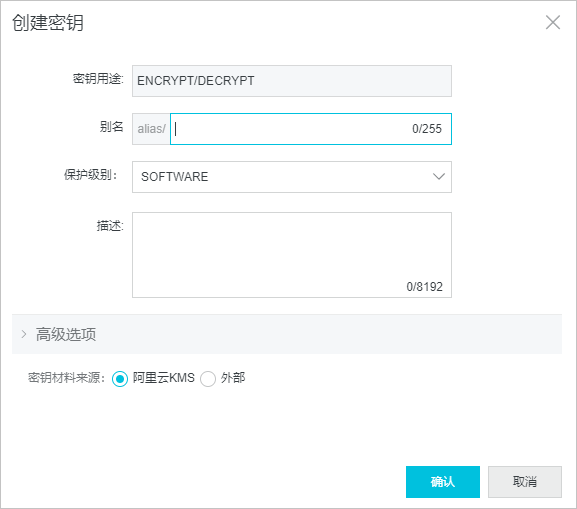Screen dimensions: 577x509
Task: Click the downward chevron icon beside SOFTWARE
Action: [439, 176]
